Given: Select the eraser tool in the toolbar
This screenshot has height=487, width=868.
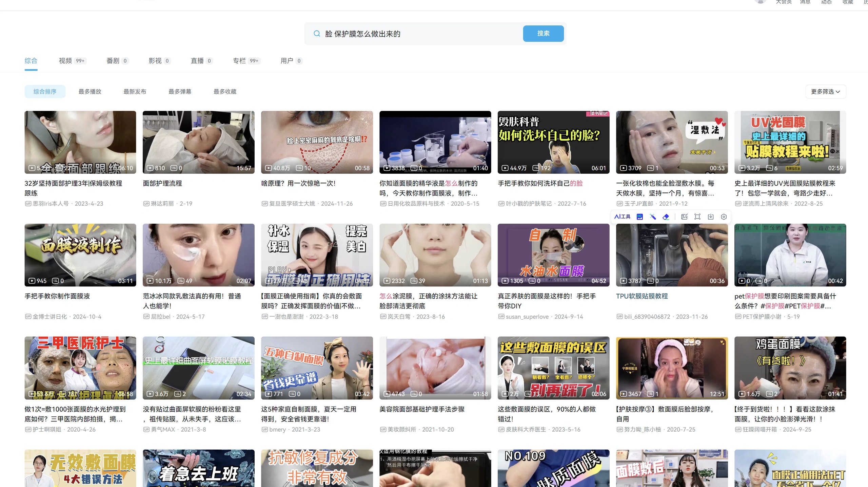Looking at the screenshot, I should tap(666, 217).
